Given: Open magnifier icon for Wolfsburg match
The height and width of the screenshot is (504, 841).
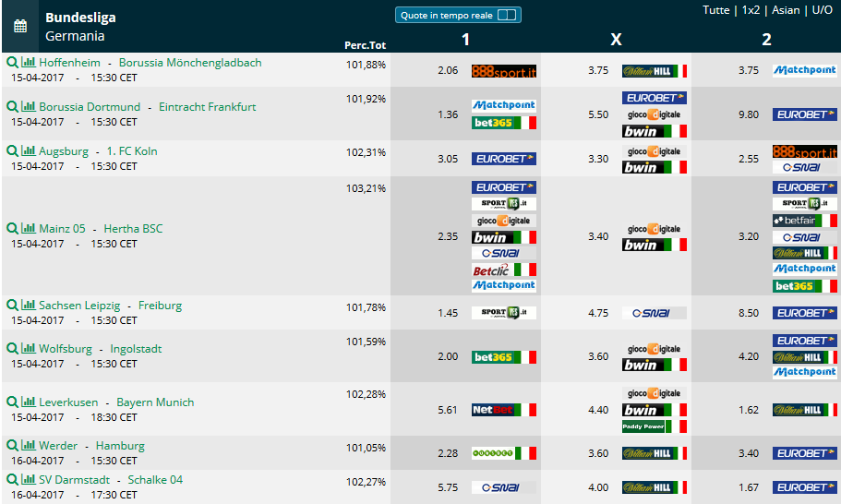Looking at the screenshot, I should (x=12, y=349).
